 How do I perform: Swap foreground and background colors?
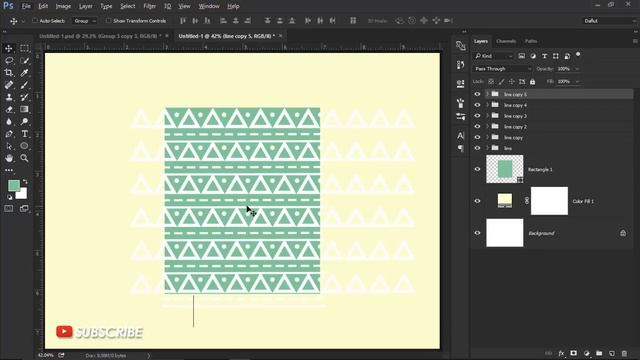[x=25, y=181]
